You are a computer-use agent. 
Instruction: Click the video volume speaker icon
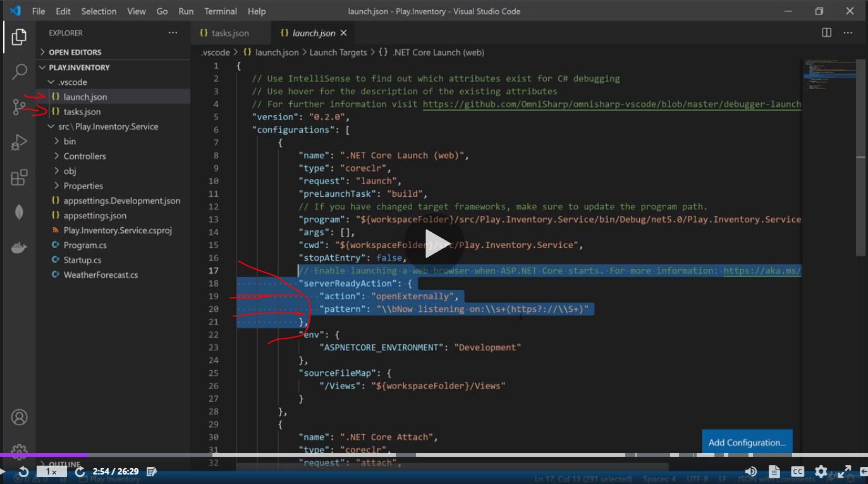pyautogui.click(x=751, y=471)
